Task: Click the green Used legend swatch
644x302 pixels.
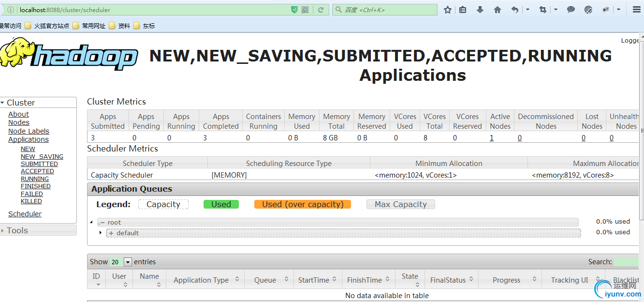Action: click(x=221, y=204)
